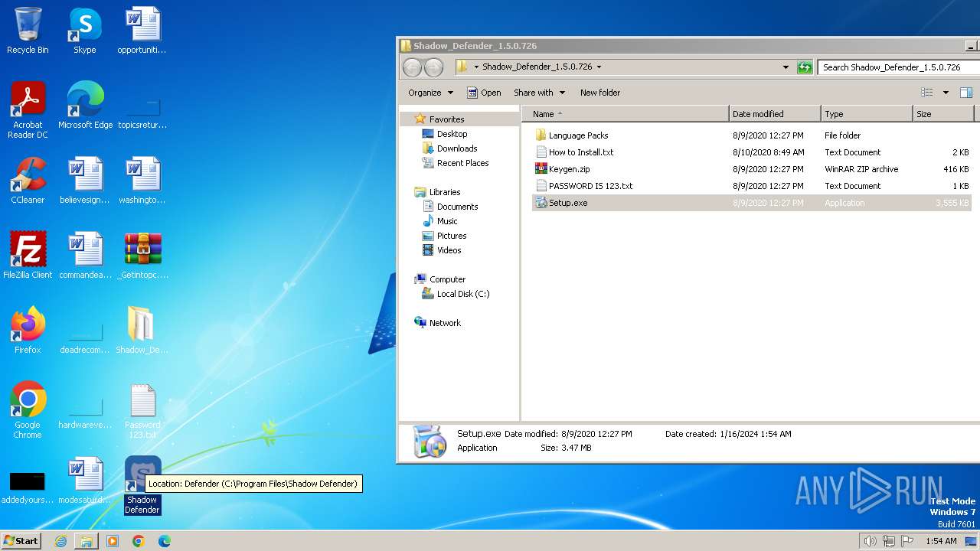Open the Organize dropdown menu
The width and height of the screenshot is (980, 551).
(x=430, y=93)
